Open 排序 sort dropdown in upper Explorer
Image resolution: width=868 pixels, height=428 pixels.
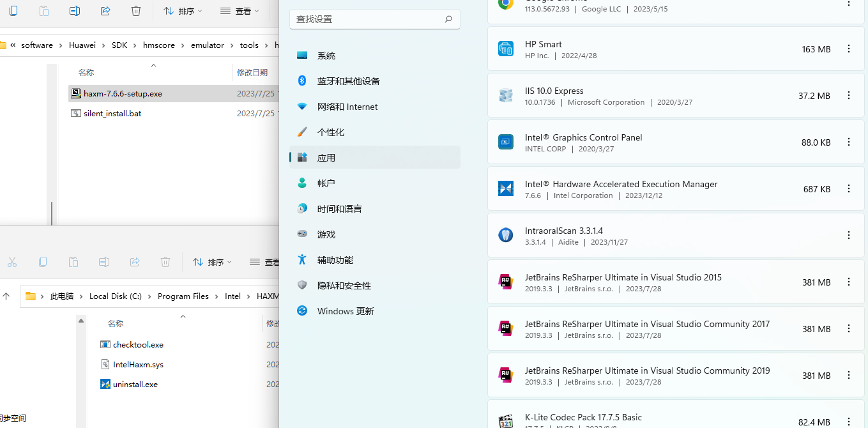183,11
